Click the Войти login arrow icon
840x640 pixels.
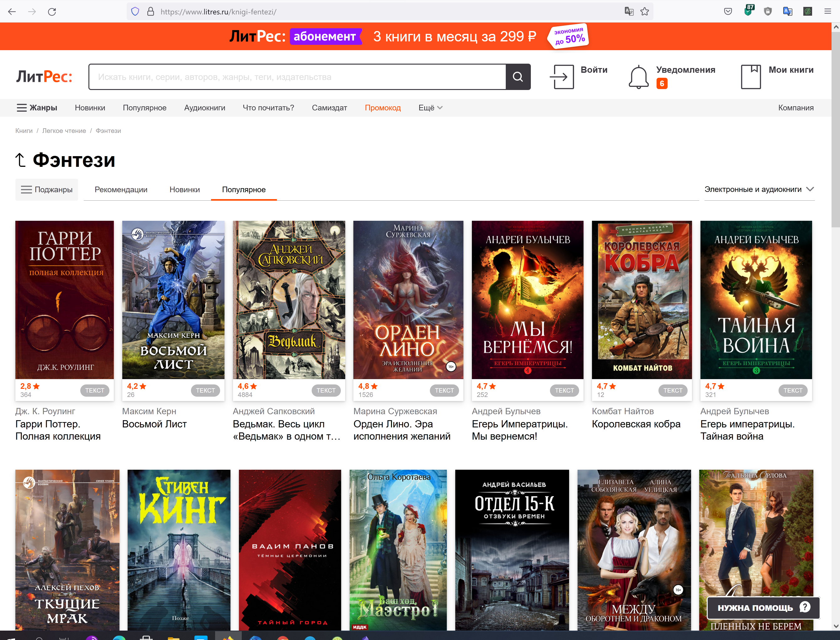point(562,77)
